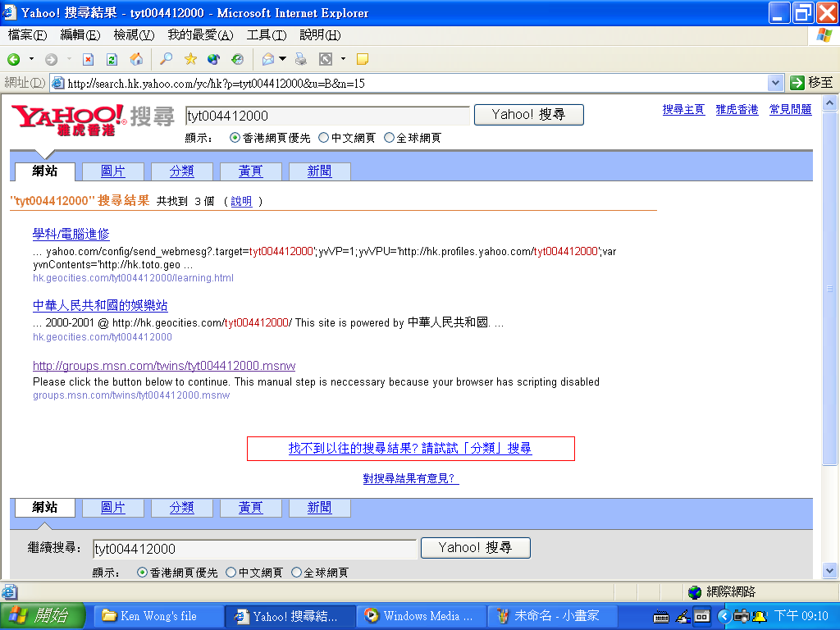Click the 開始 Start button
Image resolution: width=840 pixels, height=630 pixels.
(x=43, y=616)
